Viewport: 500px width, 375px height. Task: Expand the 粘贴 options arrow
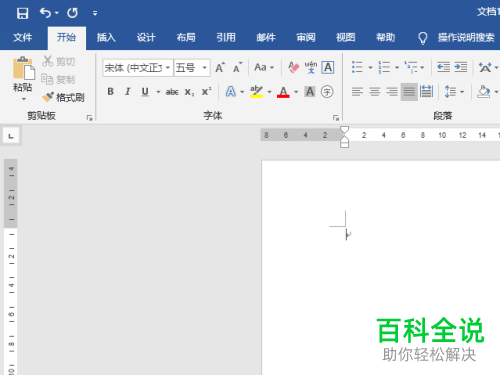[x=24, y=99]
